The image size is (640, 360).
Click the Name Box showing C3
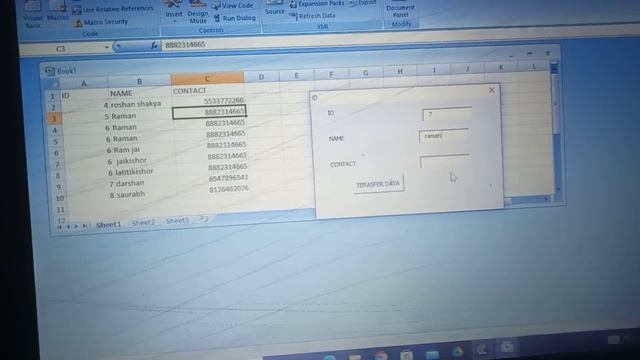tap(61, 49)
